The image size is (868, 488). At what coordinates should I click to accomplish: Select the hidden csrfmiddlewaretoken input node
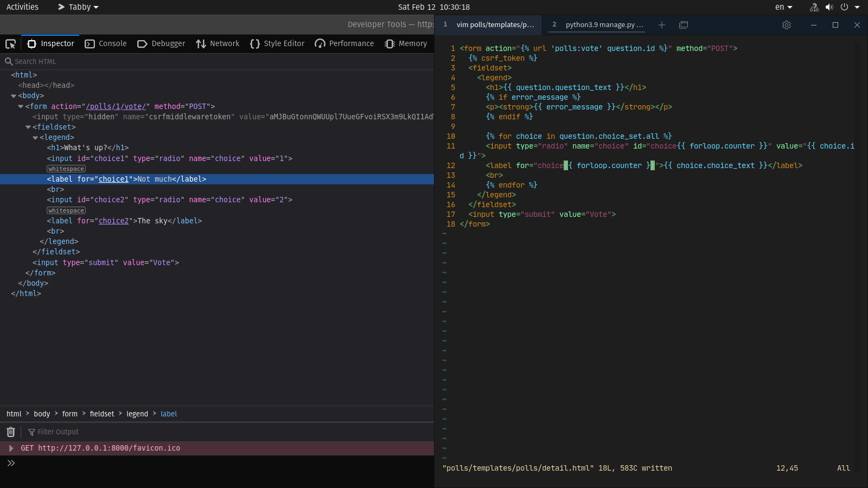[x=233, y=117]
